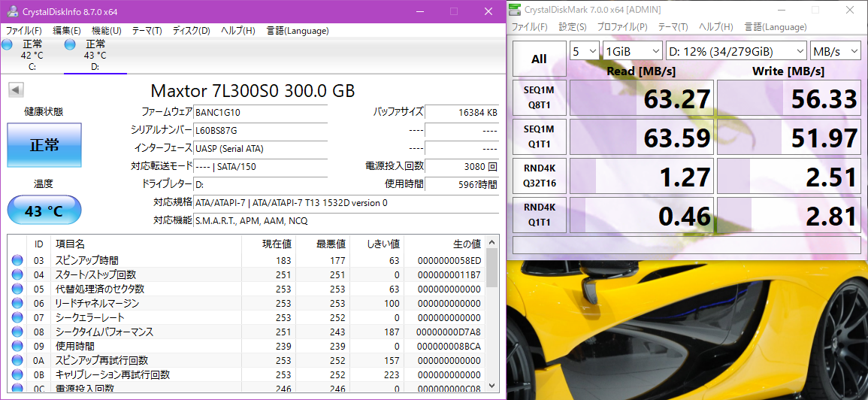This screenshot has width=868, height=400.
Task: Open the 機能(U) menu in CrystalDiskInfo
Action: click(106, 31)
